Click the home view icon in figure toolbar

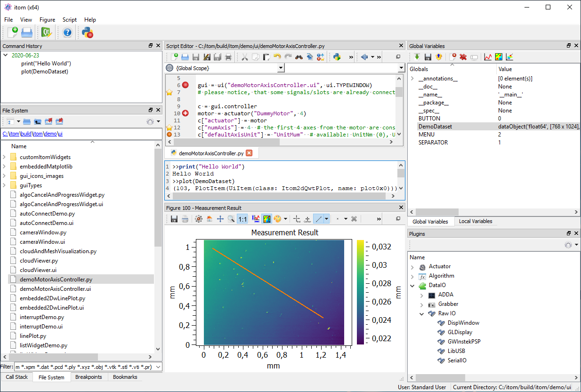pyautogui.click(x=210, y=219)
